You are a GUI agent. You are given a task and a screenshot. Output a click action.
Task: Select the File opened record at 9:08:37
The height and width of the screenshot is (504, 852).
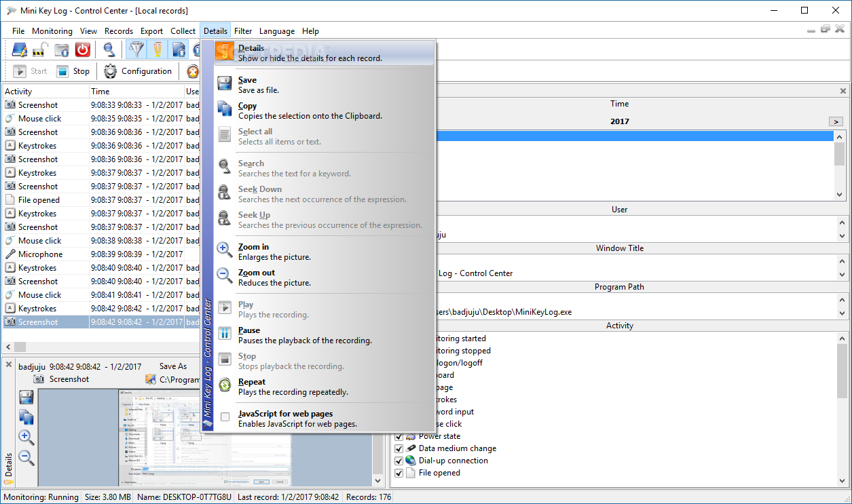click(100, 200)
